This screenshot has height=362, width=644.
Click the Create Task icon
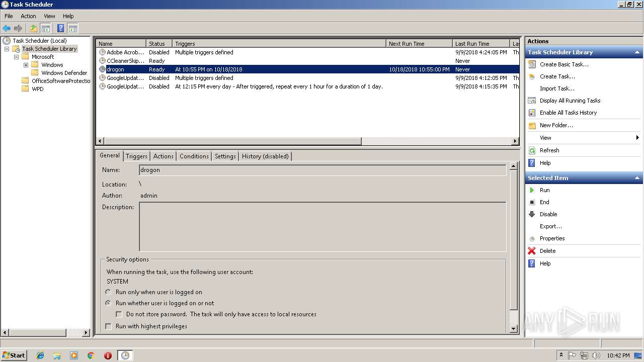coord(532,76)
